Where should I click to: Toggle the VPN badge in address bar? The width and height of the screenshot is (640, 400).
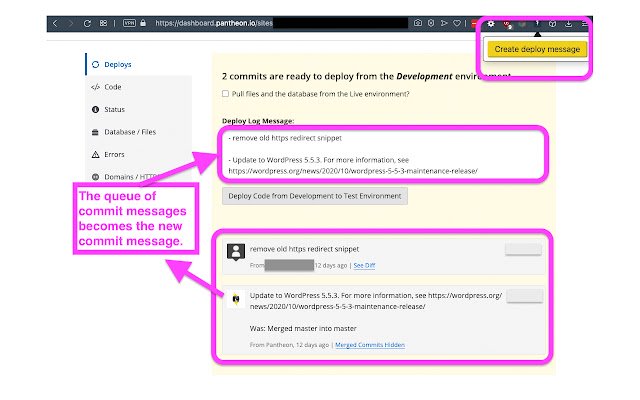click(129, 23)
